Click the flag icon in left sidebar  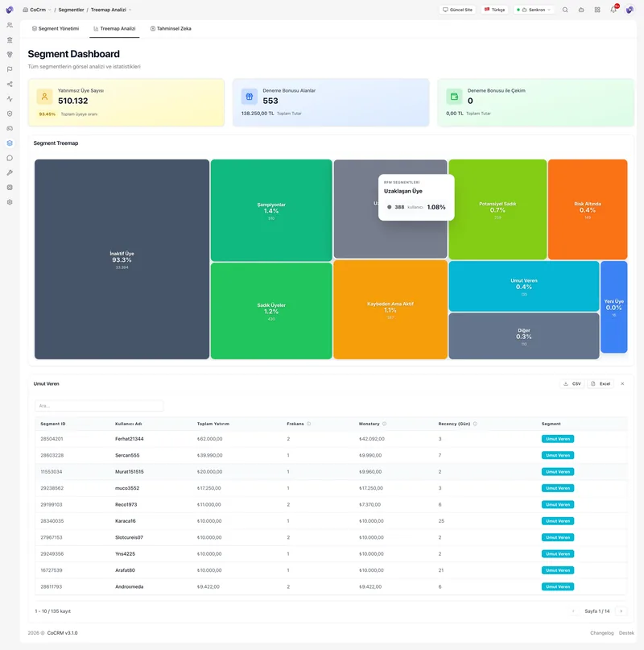[x=10, y=69]
